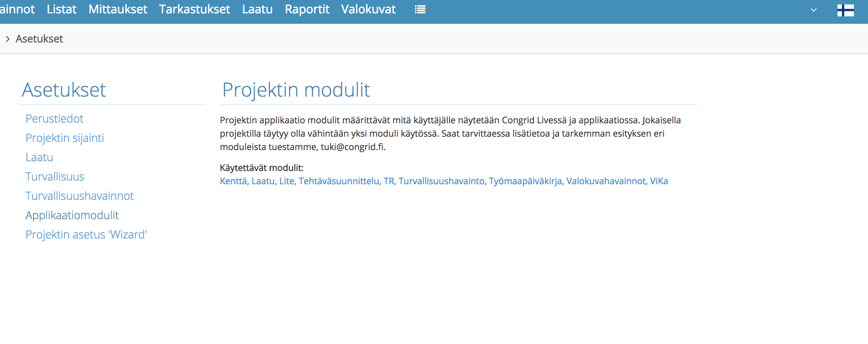Click the Finnish flag language icon
This screenshot has height=344, width=868.
tap(845, 10)
